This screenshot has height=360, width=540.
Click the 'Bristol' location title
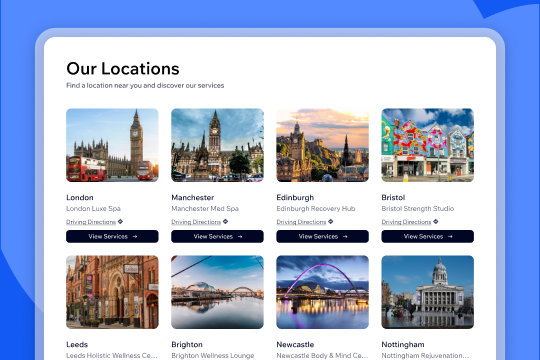tap(393, 197)
